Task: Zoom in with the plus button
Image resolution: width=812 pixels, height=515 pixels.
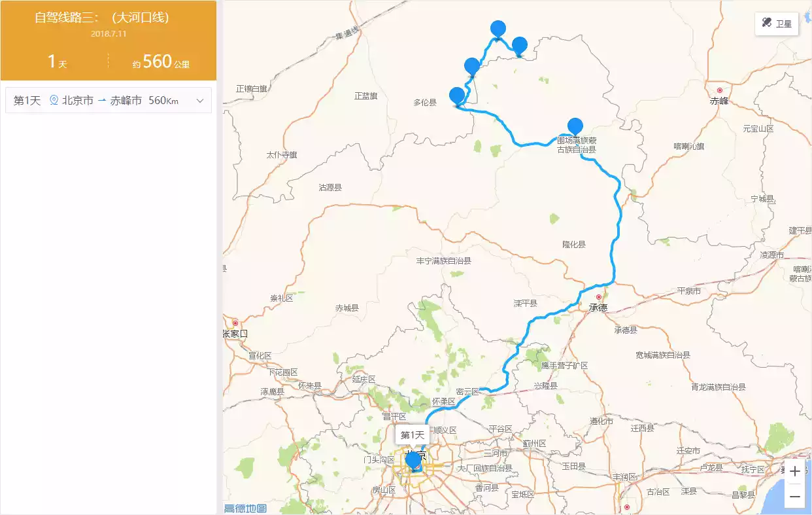Action: coord(794,471)
